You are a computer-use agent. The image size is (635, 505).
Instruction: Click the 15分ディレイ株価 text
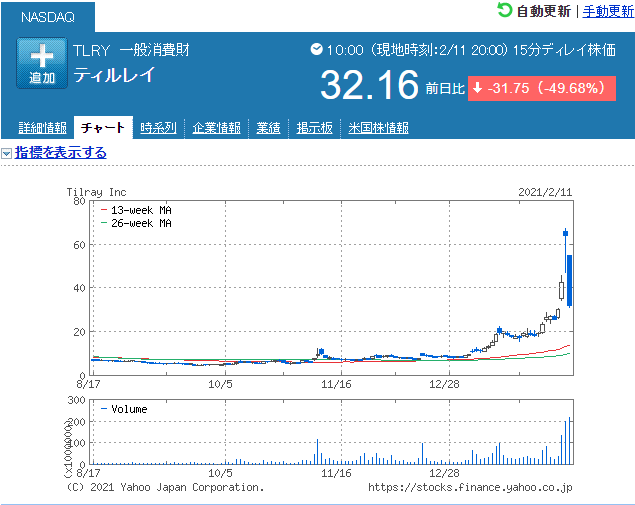click(x=564, y=50)
